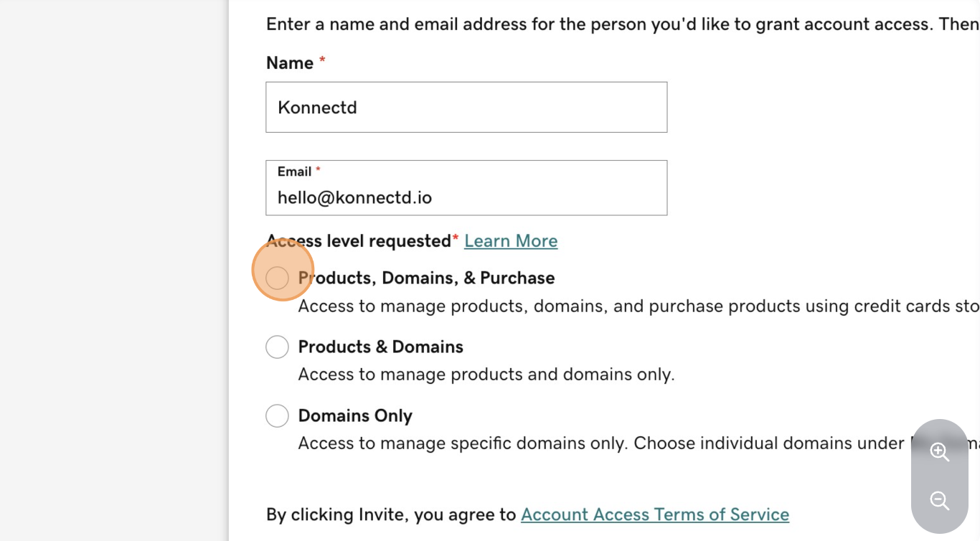The height and width of the screenshot is (541, 980).
Task: Click the "Domains Only" label text
Action: pos(355,415)
